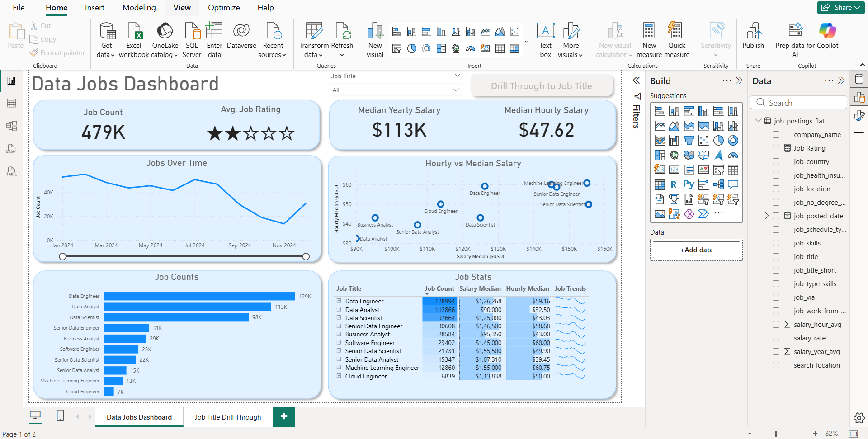Screen dimensions: 868x439
Task: Click the Add data button
Action: point(696,250)
